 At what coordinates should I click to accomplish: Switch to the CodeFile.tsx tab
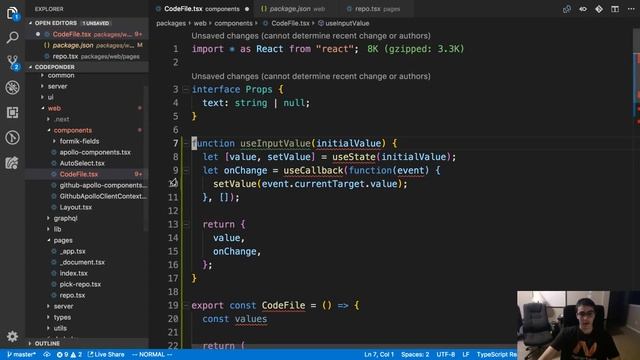pos(202,9)
